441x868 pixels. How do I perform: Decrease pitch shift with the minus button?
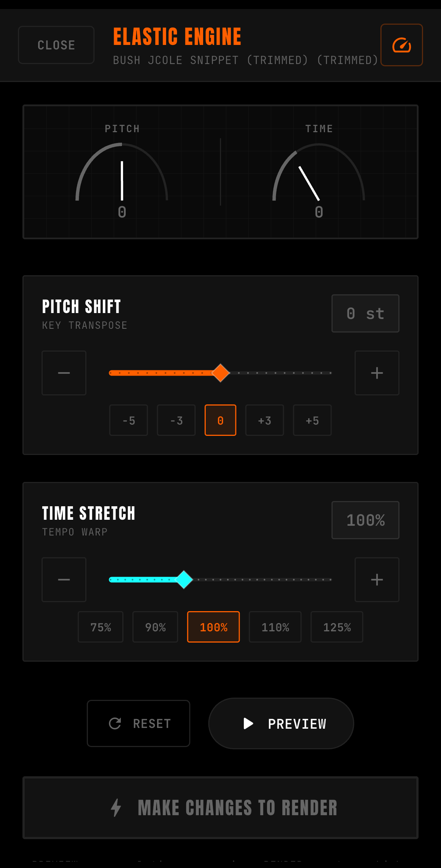point(64,373)
